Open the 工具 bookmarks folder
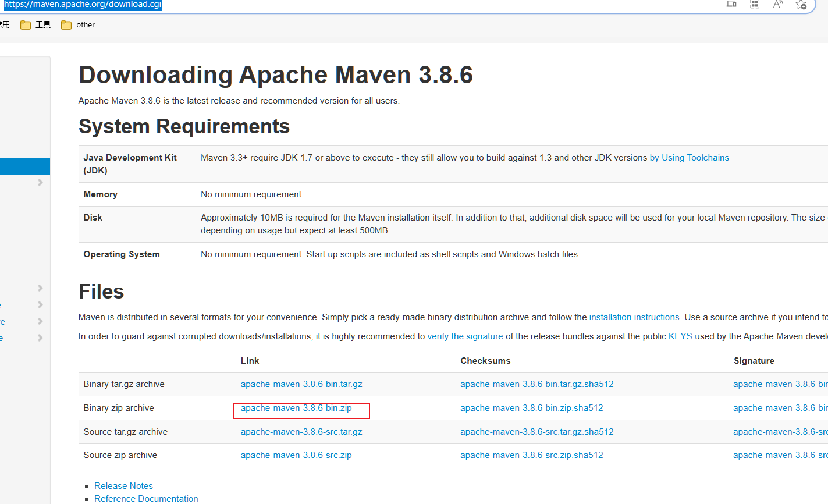Viewport: 828px width, 504px height. (x=35, y=24)
